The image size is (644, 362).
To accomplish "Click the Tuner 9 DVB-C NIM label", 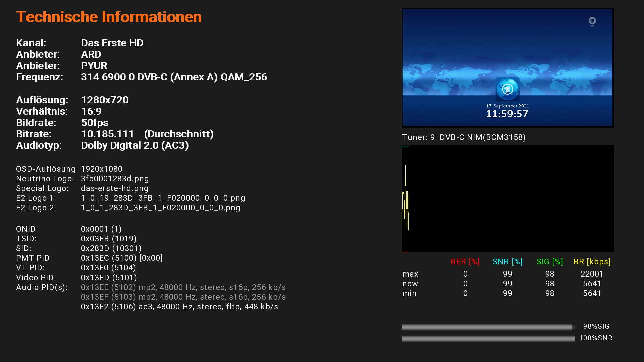I will tap(464, 137).
